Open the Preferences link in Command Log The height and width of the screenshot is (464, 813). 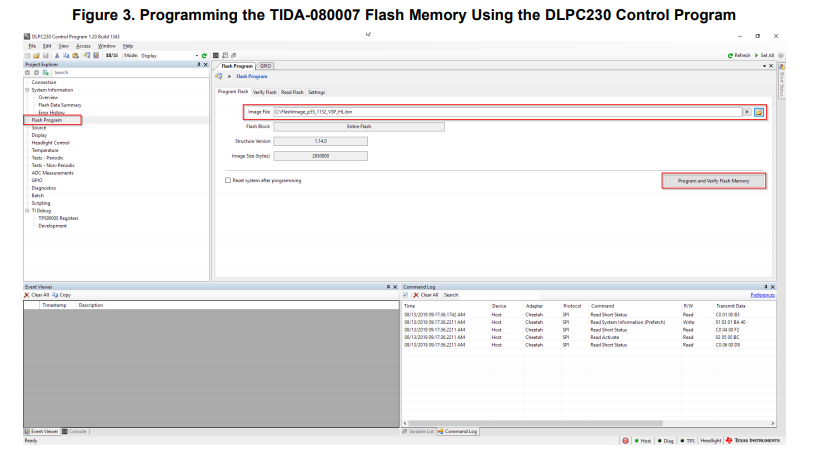[x=762, y=295]
